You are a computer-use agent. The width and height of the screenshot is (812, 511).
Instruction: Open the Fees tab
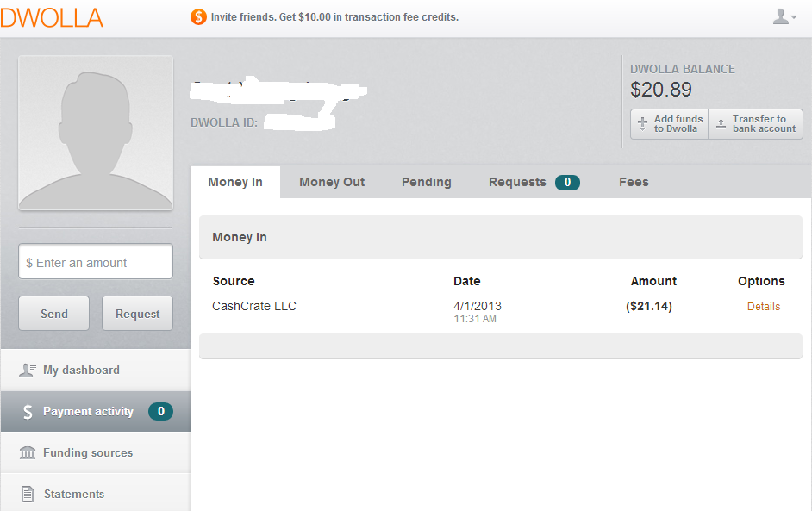point(634,182)
